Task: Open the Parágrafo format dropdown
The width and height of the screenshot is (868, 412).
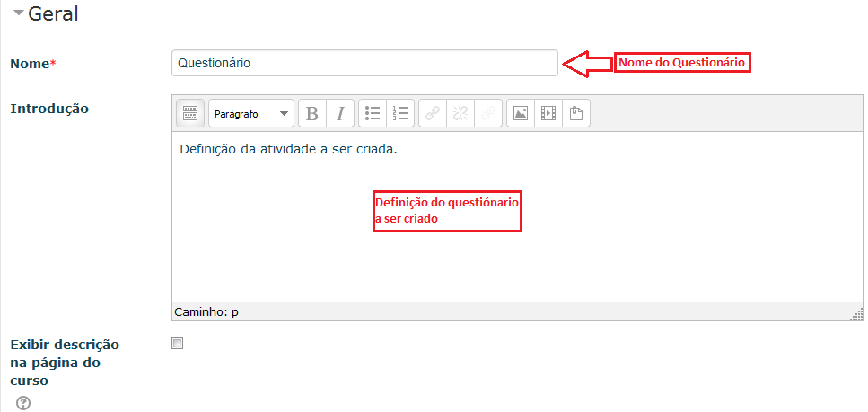Action: 250,114
